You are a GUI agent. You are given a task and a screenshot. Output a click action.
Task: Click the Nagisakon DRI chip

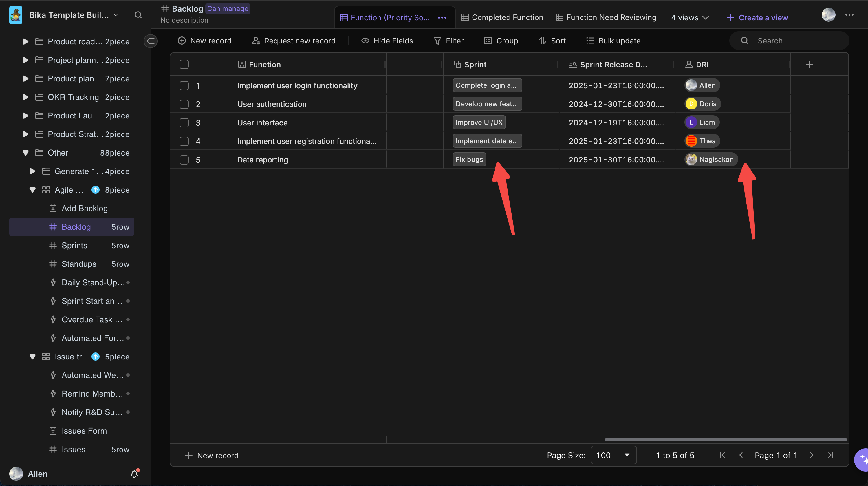tap(711, 159)
